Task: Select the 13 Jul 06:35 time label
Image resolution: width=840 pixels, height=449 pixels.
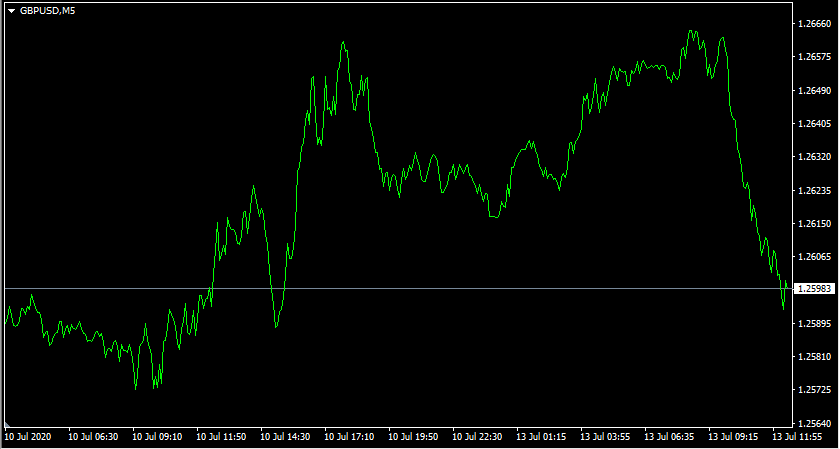Action: pos(670,437)
